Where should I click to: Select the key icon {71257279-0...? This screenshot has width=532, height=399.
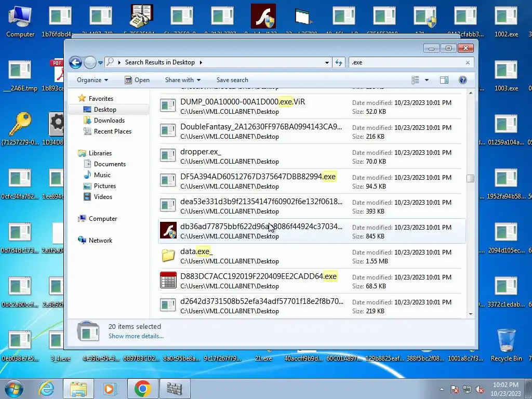[20, 129]
